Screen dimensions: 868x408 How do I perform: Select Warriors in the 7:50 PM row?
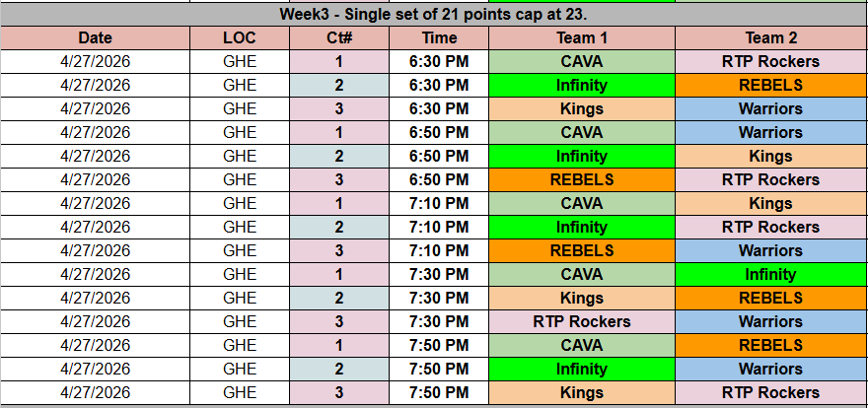click(770, 370)
